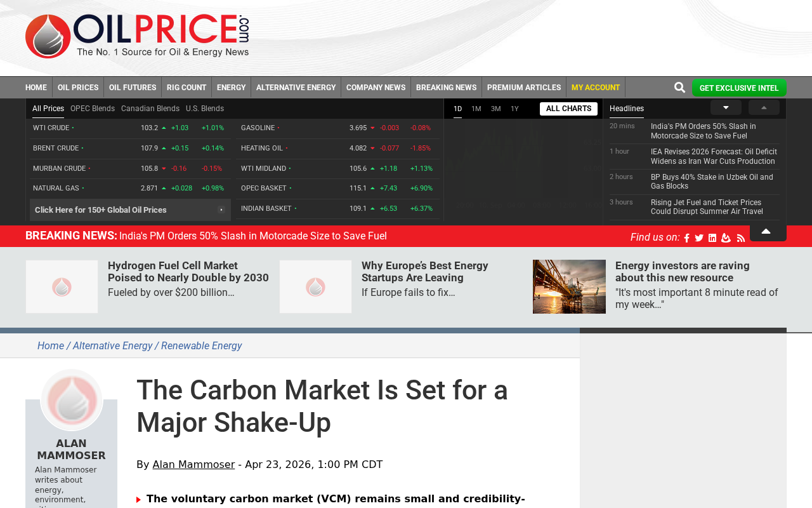Collapse the price ticker panel using the up caret
Image resolution: width=812 pixels, height=508 pixels.
(766, 231)
